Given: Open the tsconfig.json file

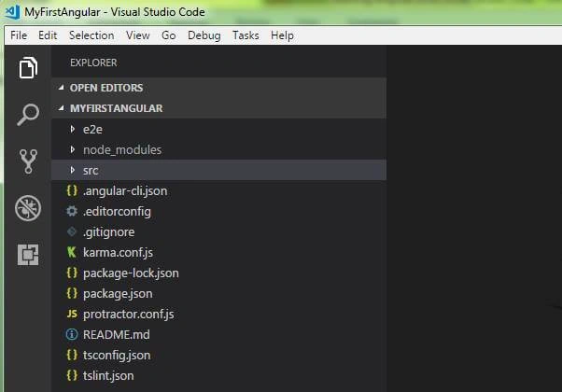Looking at the screenshot, I should point(117,356).
